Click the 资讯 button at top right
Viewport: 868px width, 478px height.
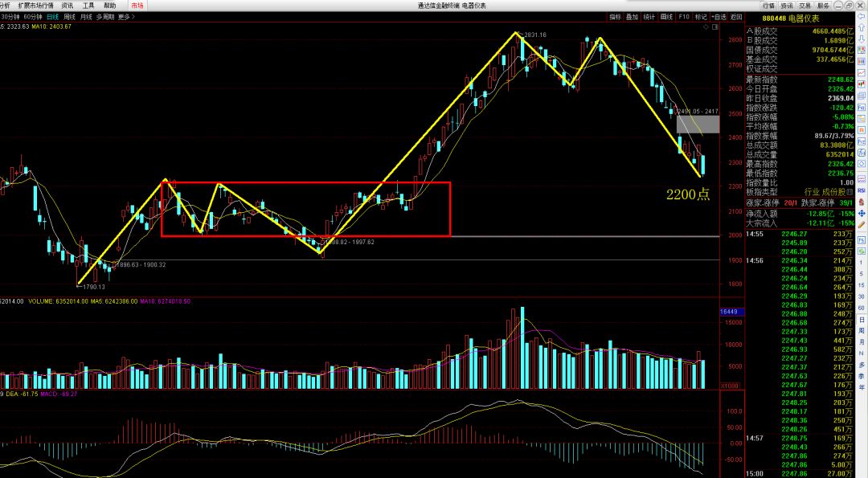[x=787, y=6]
